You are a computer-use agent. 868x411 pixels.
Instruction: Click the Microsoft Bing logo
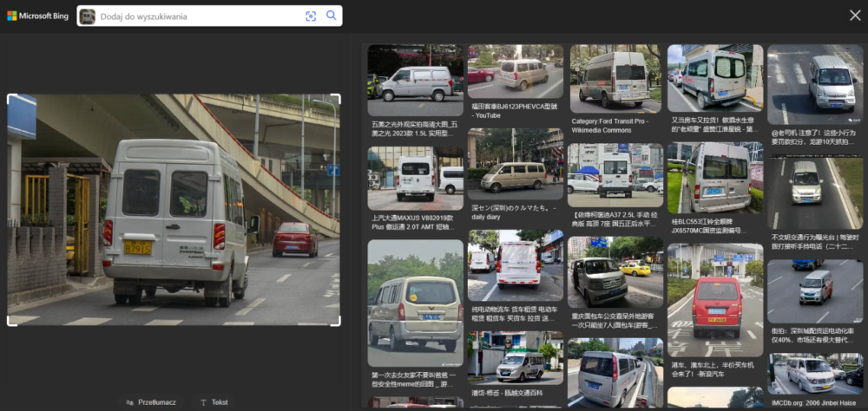(x=36, y=16)
